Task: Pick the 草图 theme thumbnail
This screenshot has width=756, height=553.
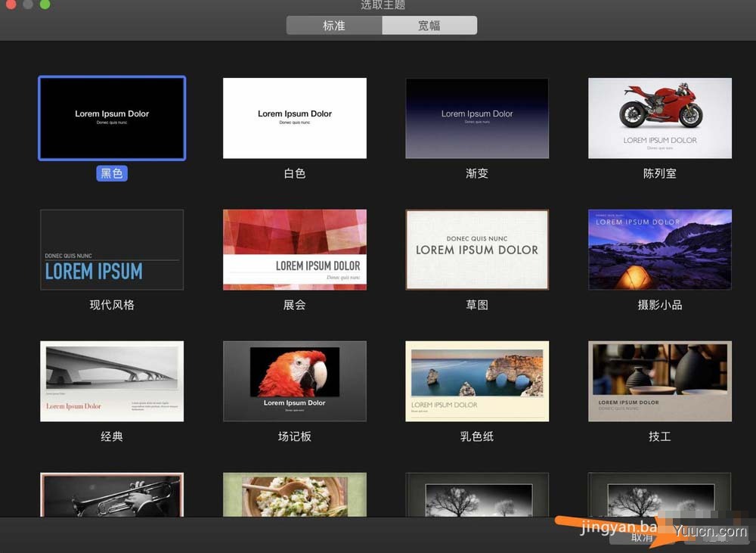Action: (x=477, y=250)
